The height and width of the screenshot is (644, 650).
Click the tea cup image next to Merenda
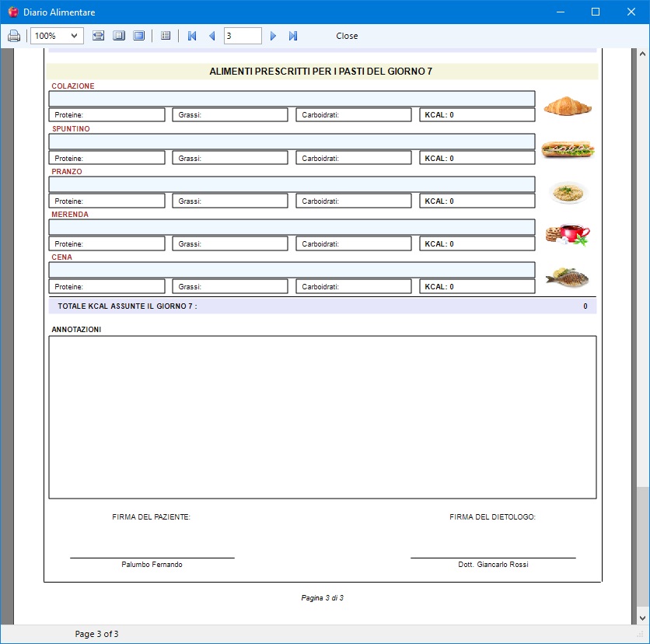click(x=568, y=235)
